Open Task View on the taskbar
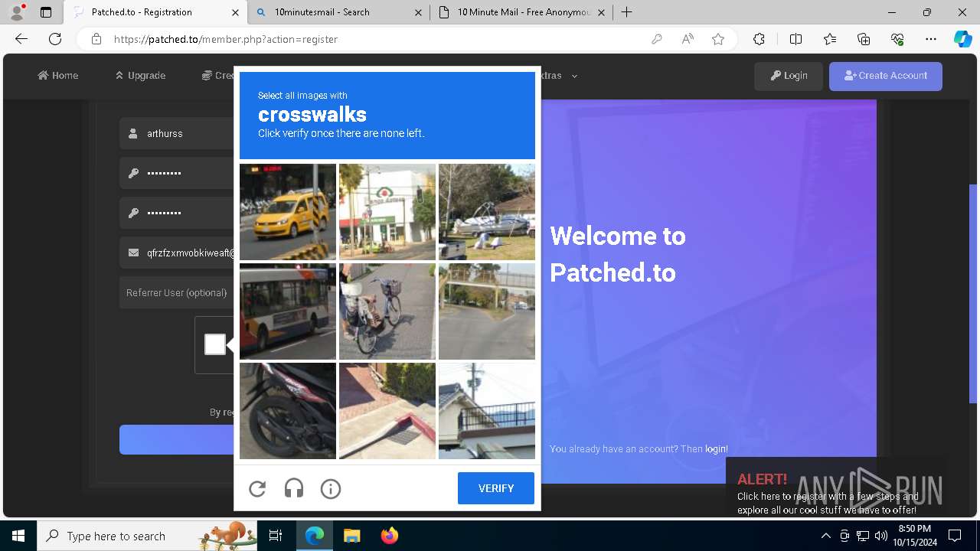980x551 pixels. (x=276, y=536)
